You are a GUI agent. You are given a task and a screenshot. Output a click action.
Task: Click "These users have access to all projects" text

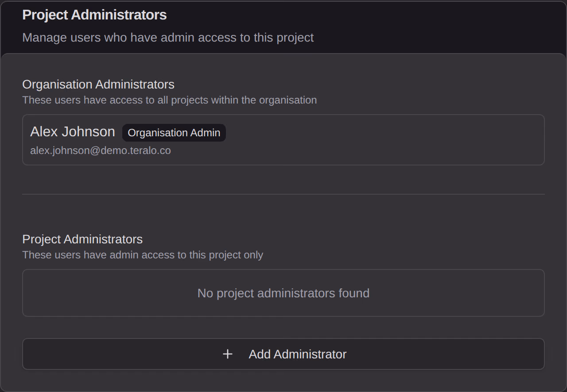tap(170, 100)
